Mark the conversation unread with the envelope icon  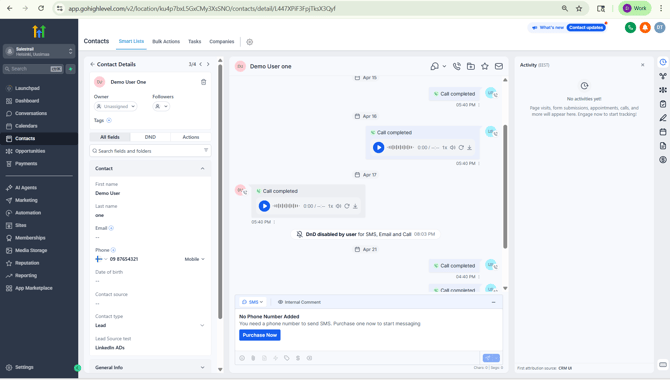(499, 66)
